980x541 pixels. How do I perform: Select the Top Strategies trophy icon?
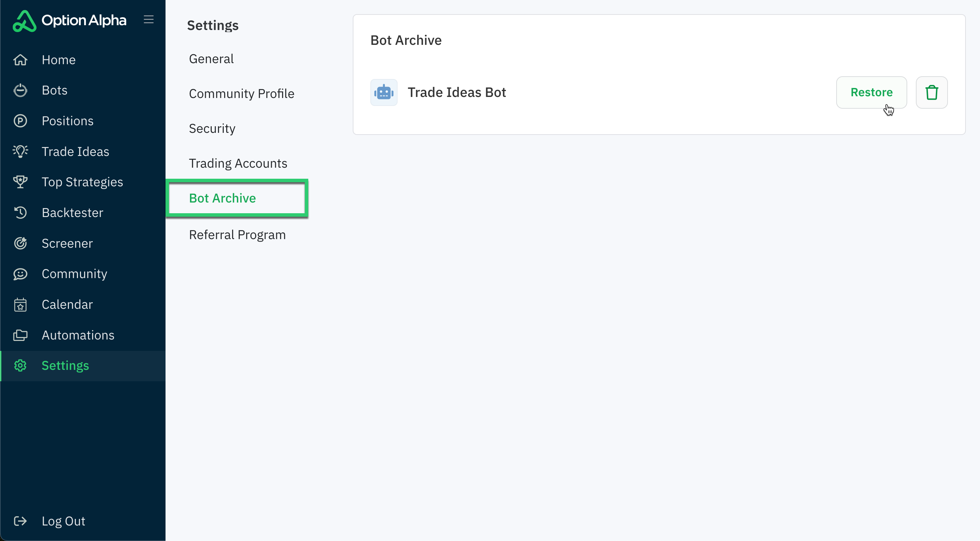point(21,182)
